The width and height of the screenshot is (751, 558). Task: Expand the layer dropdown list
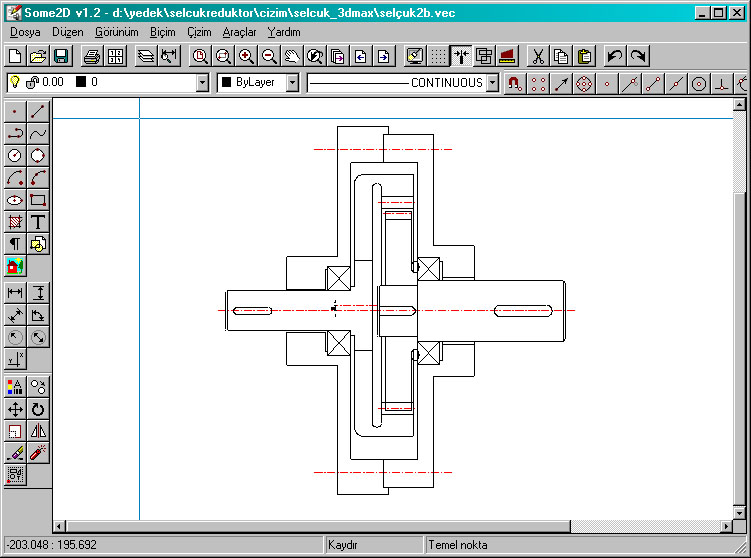click(203, 83)
